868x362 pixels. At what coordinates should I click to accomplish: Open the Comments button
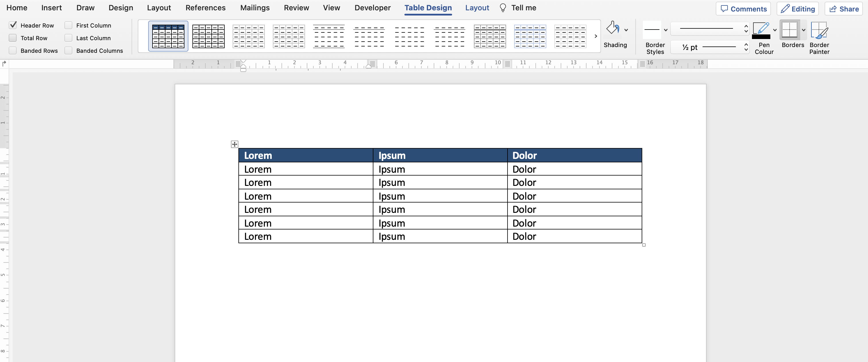point(743,9)
